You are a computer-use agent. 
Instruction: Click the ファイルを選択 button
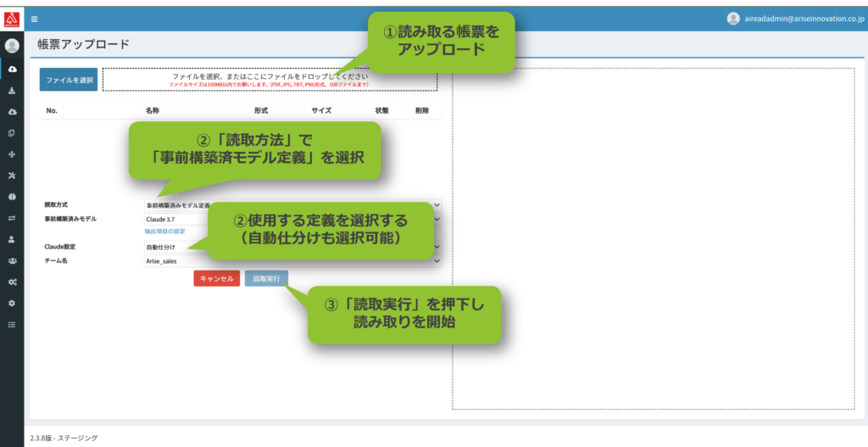click(69, 80)
